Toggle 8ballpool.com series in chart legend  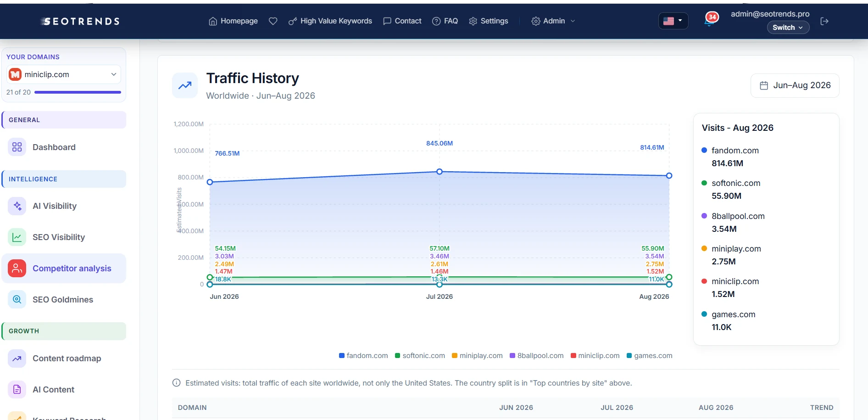[537, 356]
